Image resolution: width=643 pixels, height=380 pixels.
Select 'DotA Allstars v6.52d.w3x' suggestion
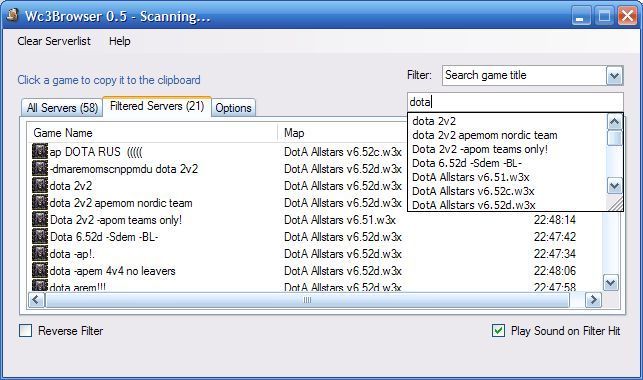(x=474, y=205)
